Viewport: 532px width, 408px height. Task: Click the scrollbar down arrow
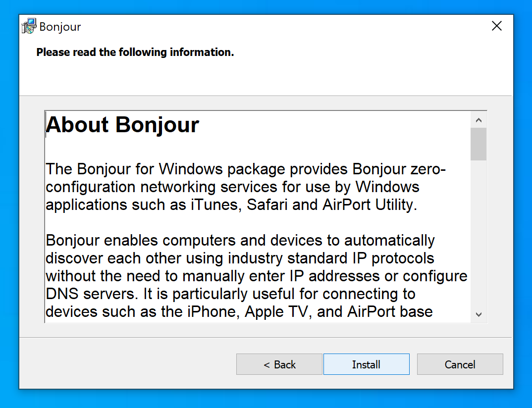tap(479, 314)
